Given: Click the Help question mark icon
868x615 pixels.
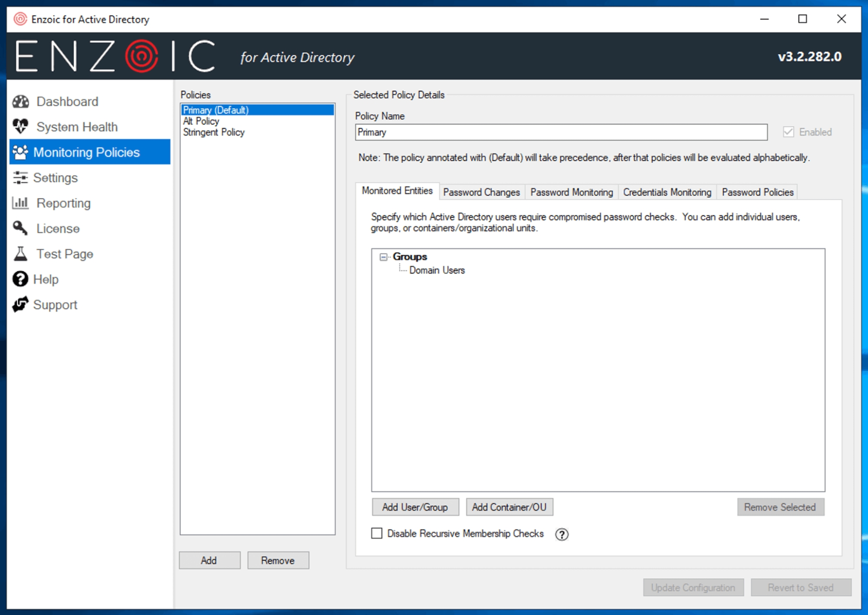Looking at the screenshot, I should (20, 279).
